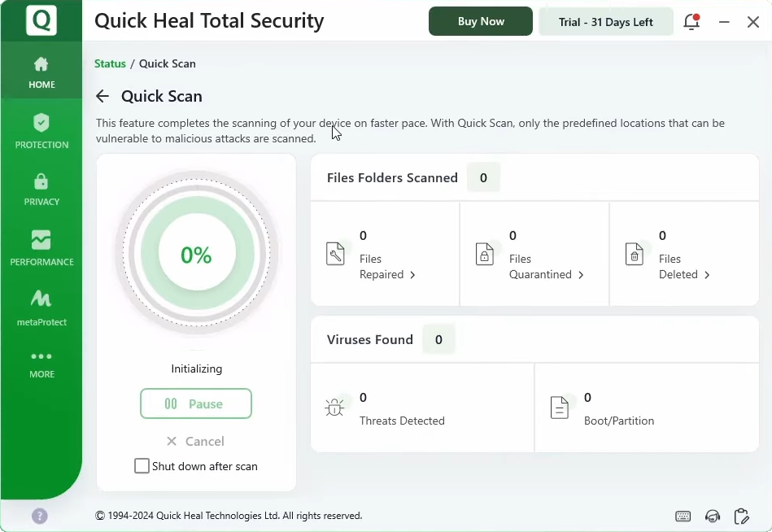772x532 pixels.
Task: Open the metaProtect section
Action: coord(41,307)
